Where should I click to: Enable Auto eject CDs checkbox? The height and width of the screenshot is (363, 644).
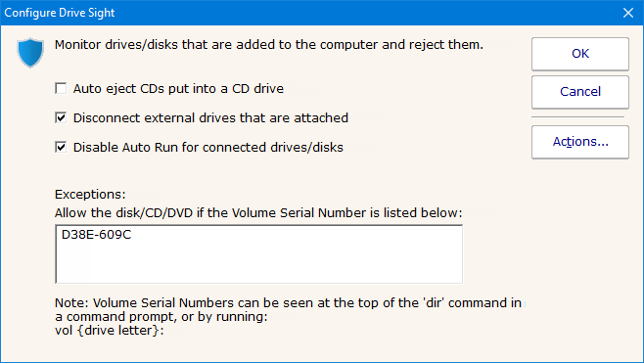click(61, 88)
